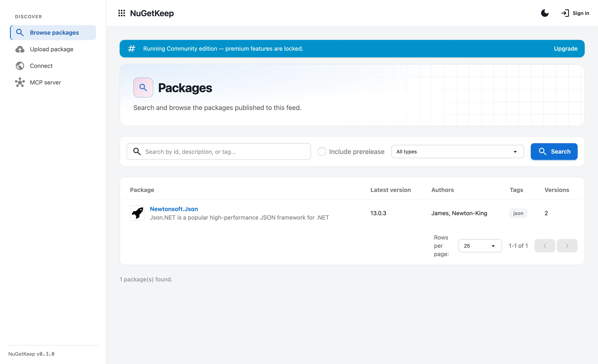Click the blue Search button
This screenshot has height=364, width=598.
click(x=554, y=151)
